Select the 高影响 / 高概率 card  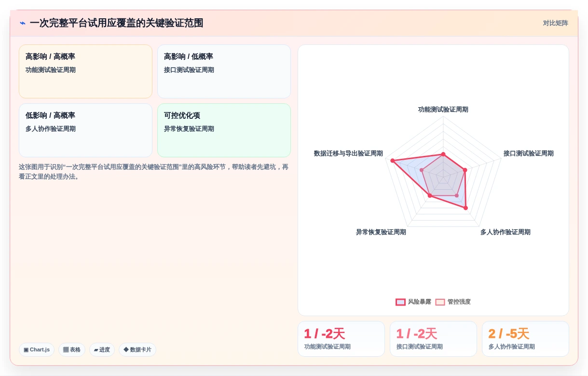point(85,71)
